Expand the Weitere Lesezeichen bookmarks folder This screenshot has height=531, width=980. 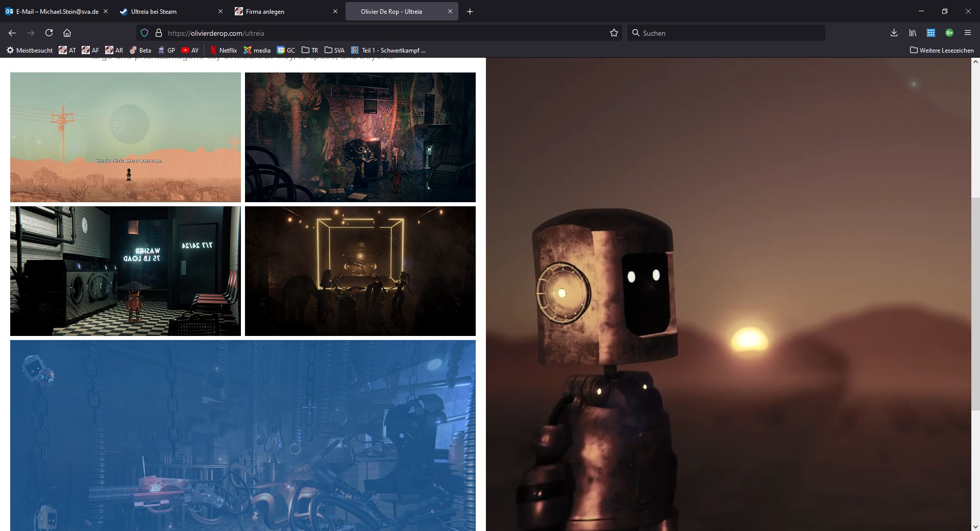point(942,50)
